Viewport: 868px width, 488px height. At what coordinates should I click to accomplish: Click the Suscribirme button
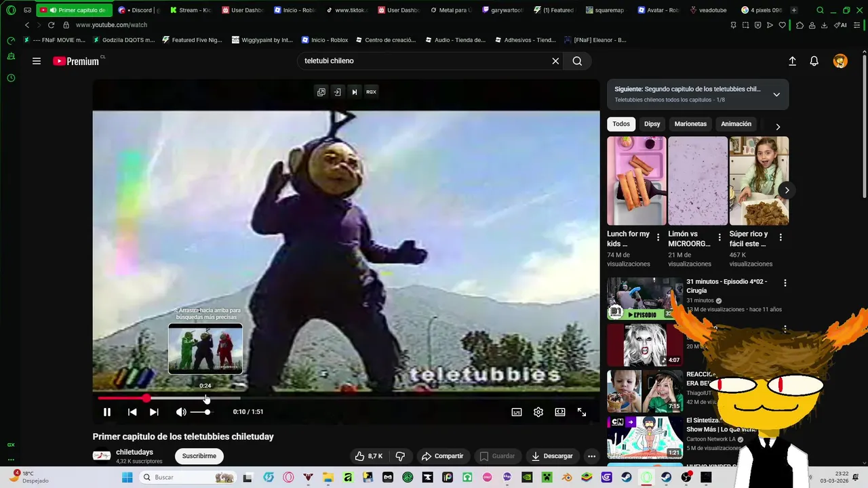[199, 456]
